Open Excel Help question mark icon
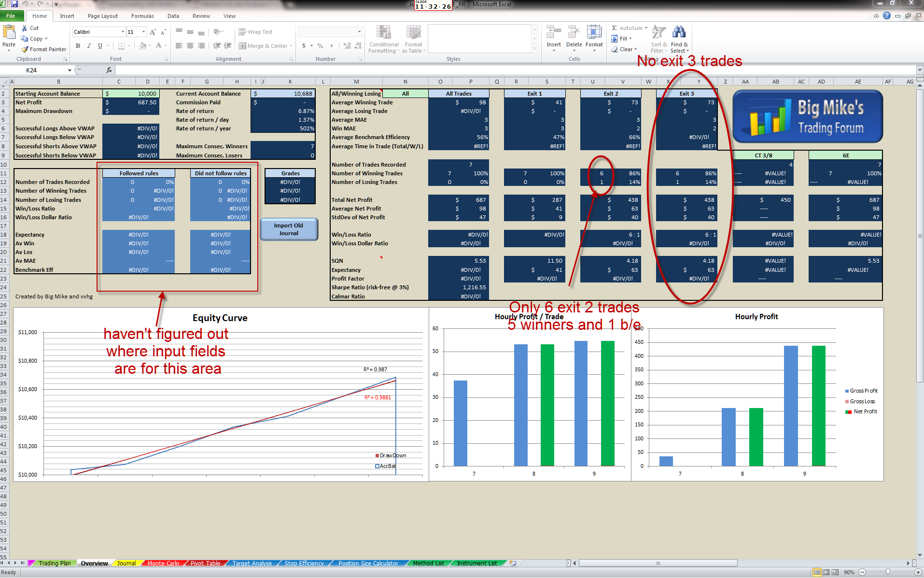This screenshot has width=924, height=578. click(x=887, y=16)
